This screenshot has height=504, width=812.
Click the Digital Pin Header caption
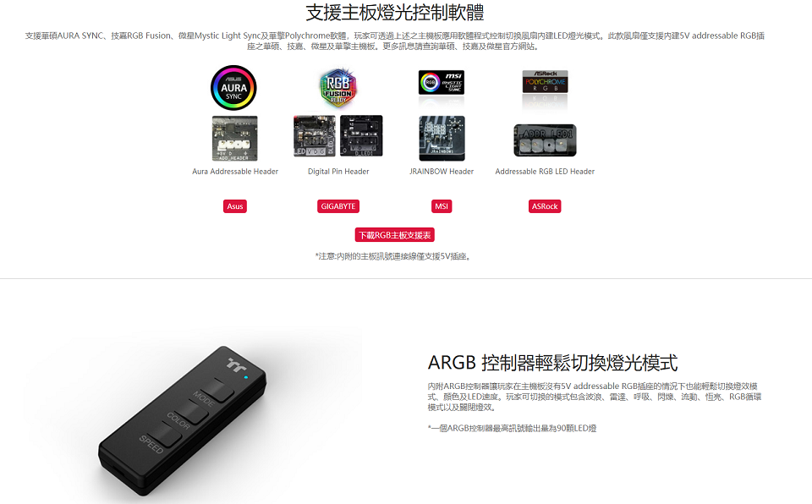[338, 172]
